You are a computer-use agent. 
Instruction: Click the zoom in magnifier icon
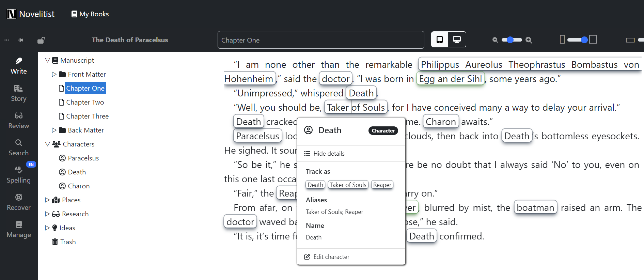tap(529, 40)
